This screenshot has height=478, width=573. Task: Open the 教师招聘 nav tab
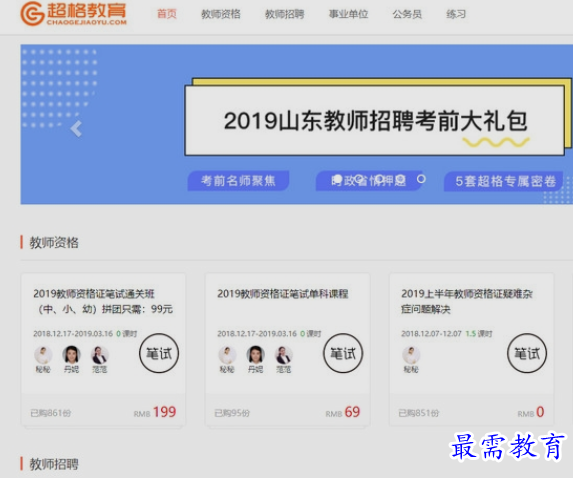(x=284, y=14)
